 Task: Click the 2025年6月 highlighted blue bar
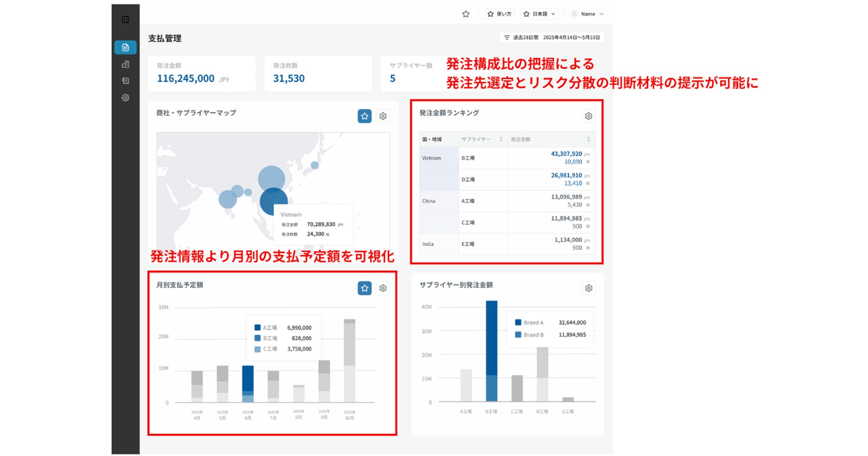(248, 384)
